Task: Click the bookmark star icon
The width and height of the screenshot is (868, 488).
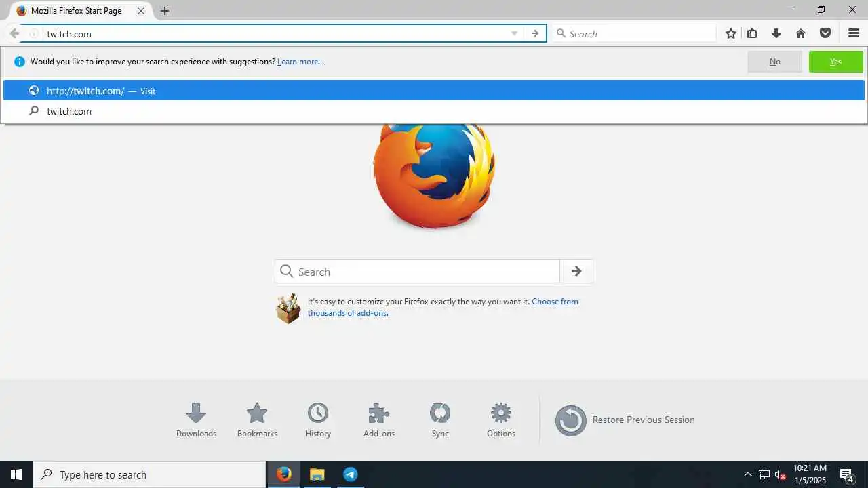Action: pos(730,33)
